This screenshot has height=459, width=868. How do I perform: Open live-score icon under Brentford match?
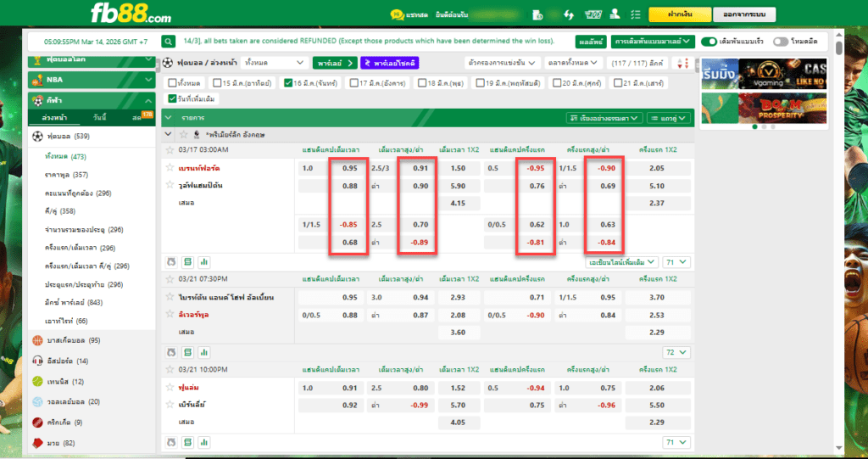171,261
